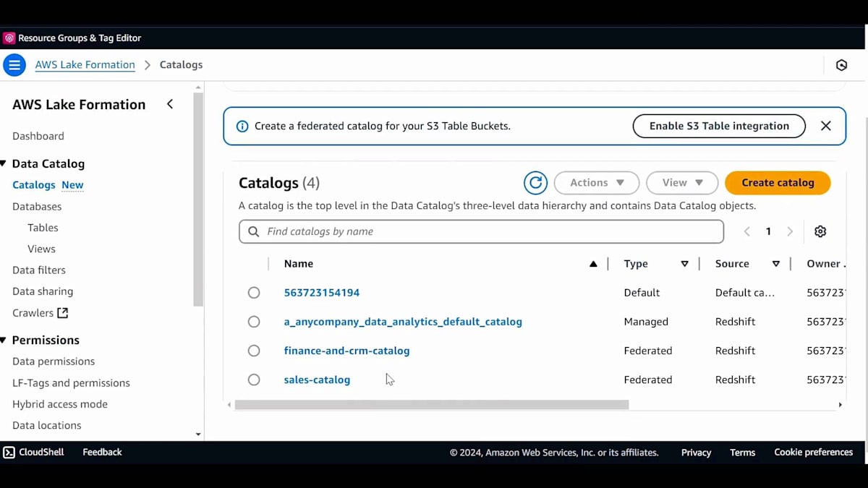
Task: Click Find catalogs by name search field
Action: 481,231
